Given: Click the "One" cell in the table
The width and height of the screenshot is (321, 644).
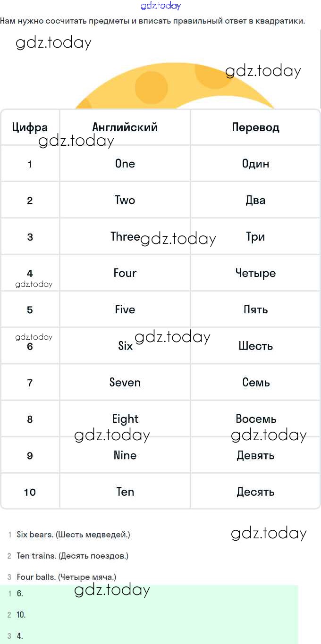Looking at the screenshot, I should [125, 164].
